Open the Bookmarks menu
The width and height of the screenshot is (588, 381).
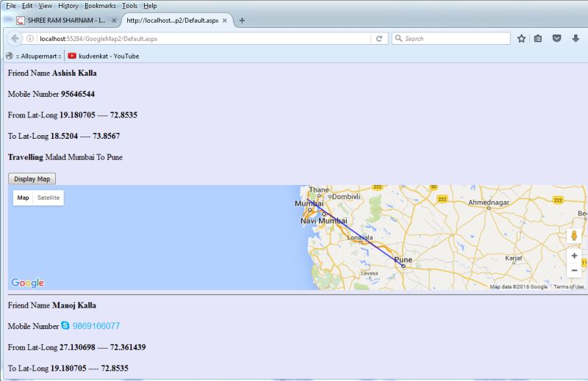100,6
